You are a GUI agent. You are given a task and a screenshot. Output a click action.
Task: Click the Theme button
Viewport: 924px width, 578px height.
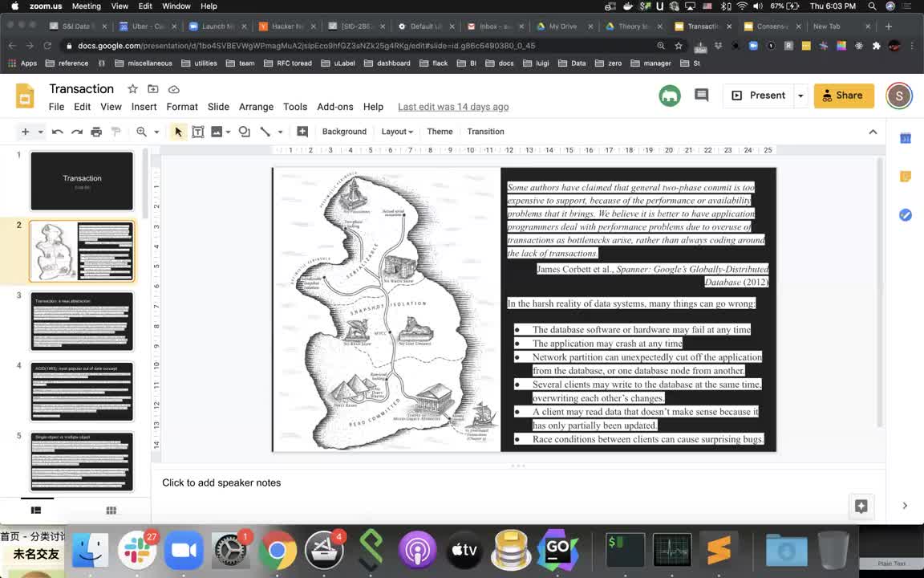(x=440, y=132)
